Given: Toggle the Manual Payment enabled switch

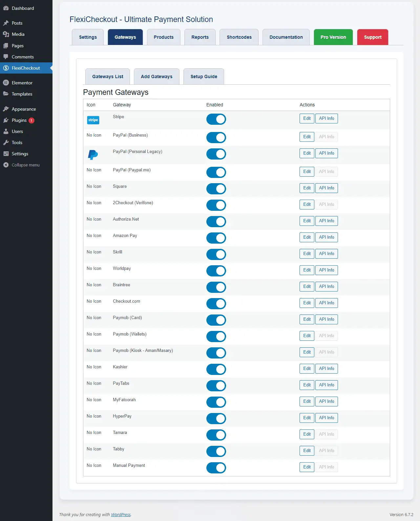Looking at the screenshot, I should [216, 468].
